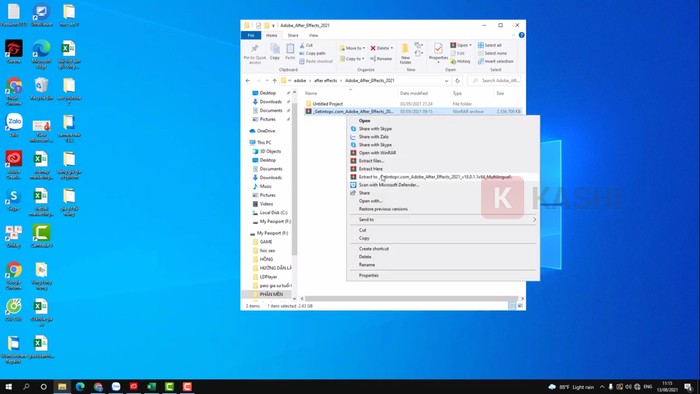Click the adobe breadcrumb in address bar
The width and height of the screenshot is (700, 394).
point(300,81)
